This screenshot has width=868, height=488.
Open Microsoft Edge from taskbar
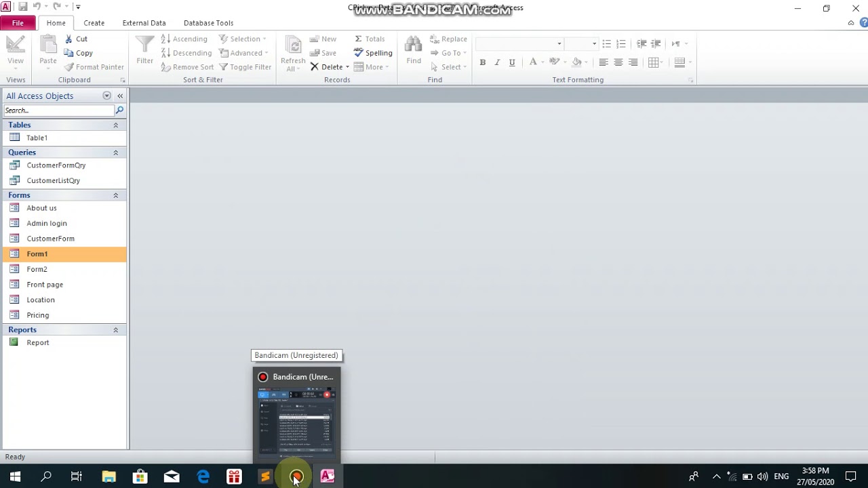click(203, 476)
